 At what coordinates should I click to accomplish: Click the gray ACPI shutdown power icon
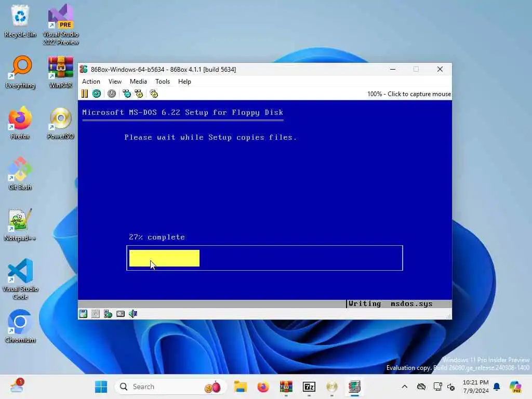[112, 94]
